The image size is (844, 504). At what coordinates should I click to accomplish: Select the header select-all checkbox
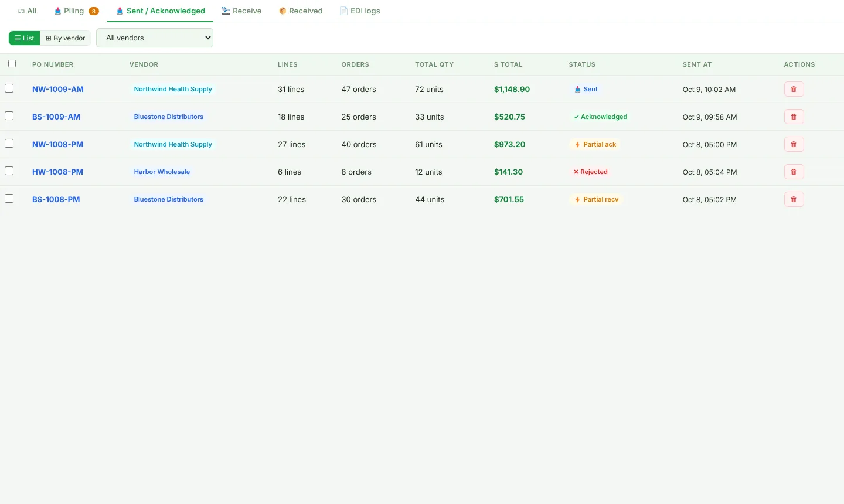[12, 64]
